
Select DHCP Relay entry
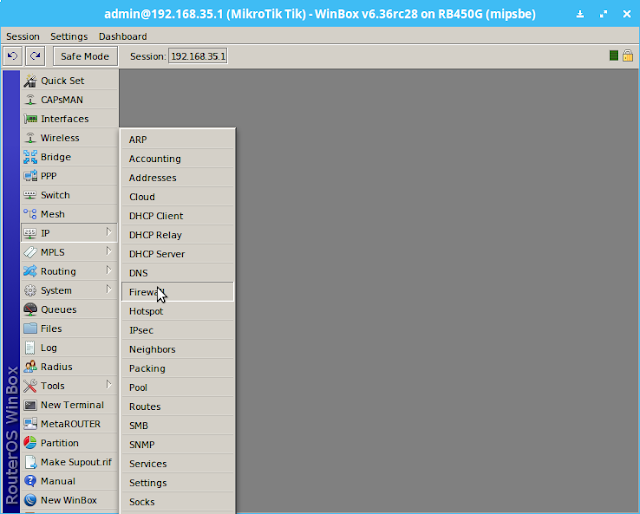178,235
